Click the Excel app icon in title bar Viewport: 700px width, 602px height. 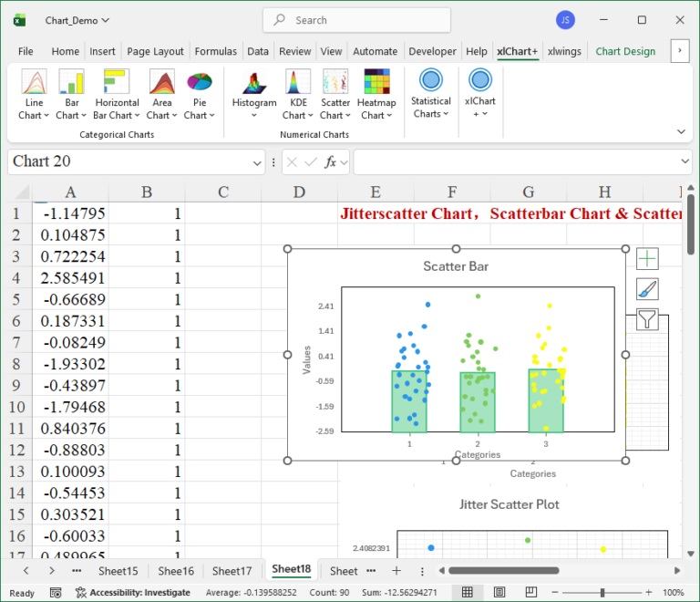click(19, 20)
